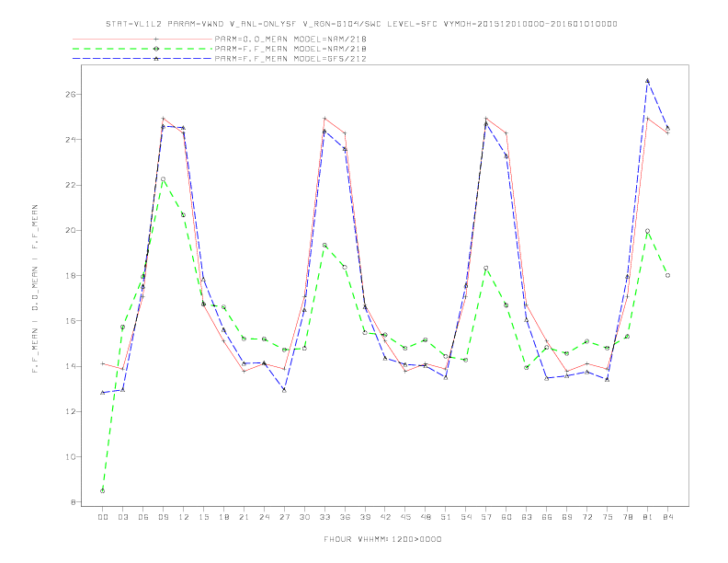
Task: Click x-axis forecast hour label 54
Action: pyautogui.click(x=466, y=517)
